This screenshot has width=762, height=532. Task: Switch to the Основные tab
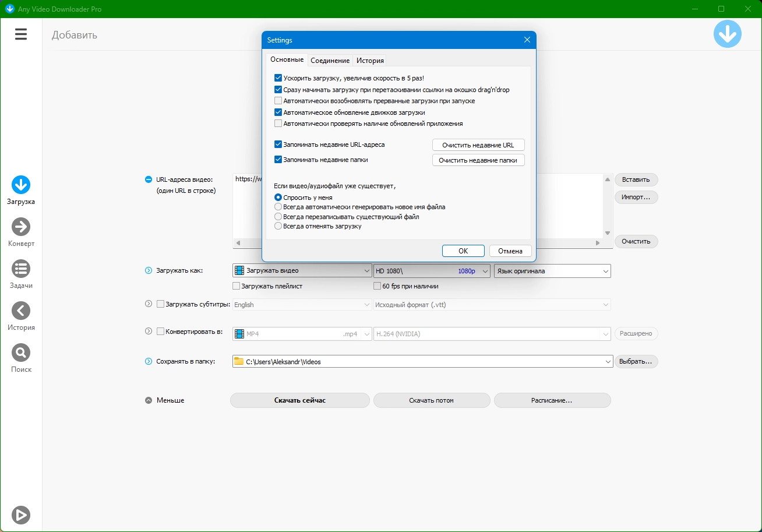[x=287, y=59]
